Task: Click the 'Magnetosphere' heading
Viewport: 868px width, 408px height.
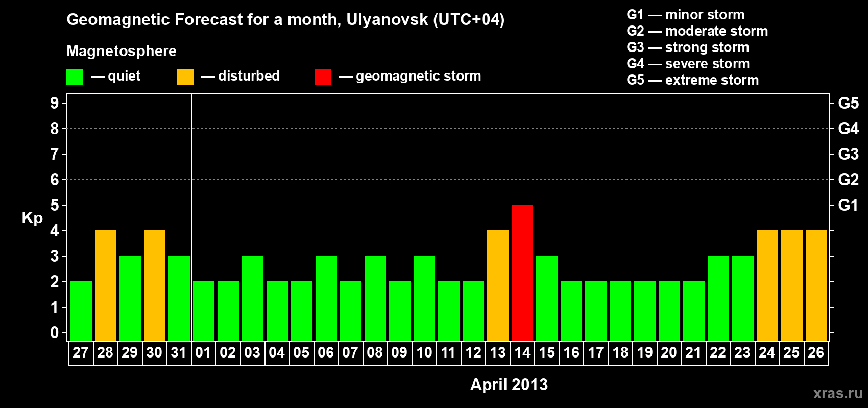Action: click(122, 51)
